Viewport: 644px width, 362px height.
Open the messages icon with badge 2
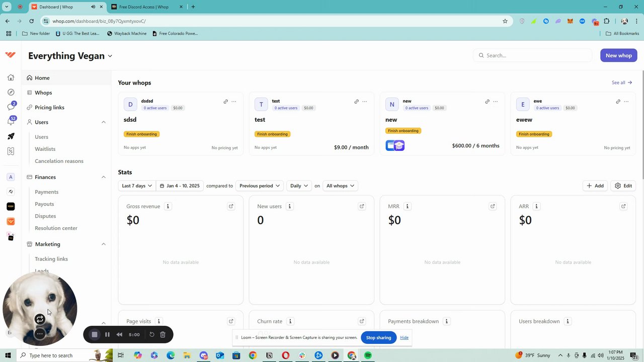(11, 107)
